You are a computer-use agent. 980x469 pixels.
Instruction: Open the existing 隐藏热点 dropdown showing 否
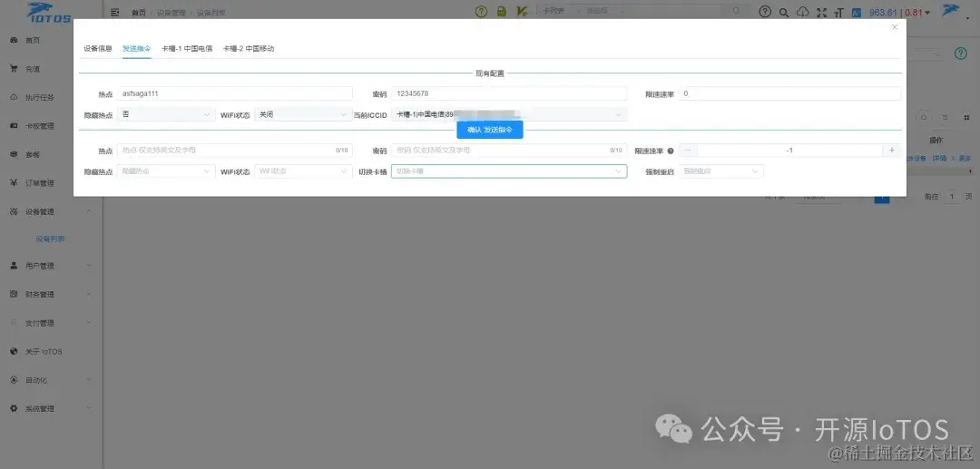tap(166, 115)
